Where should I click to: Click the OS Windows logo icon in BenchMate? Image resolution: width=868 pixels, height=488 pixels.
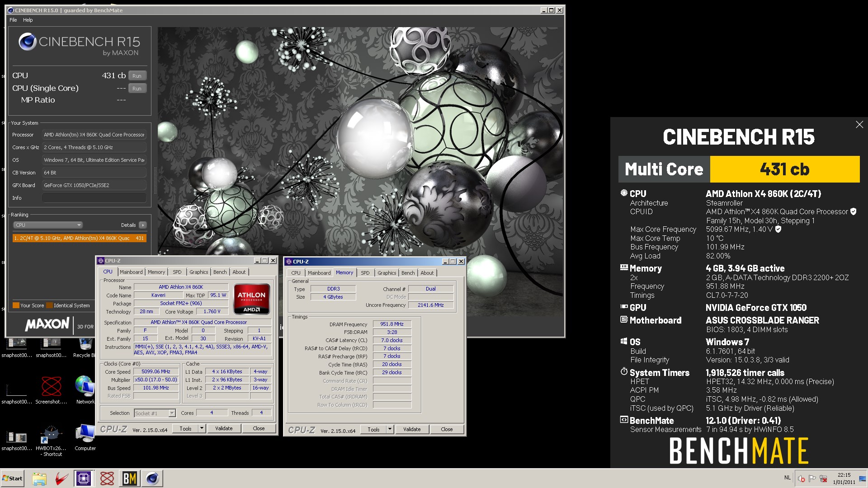pos(624,341)
